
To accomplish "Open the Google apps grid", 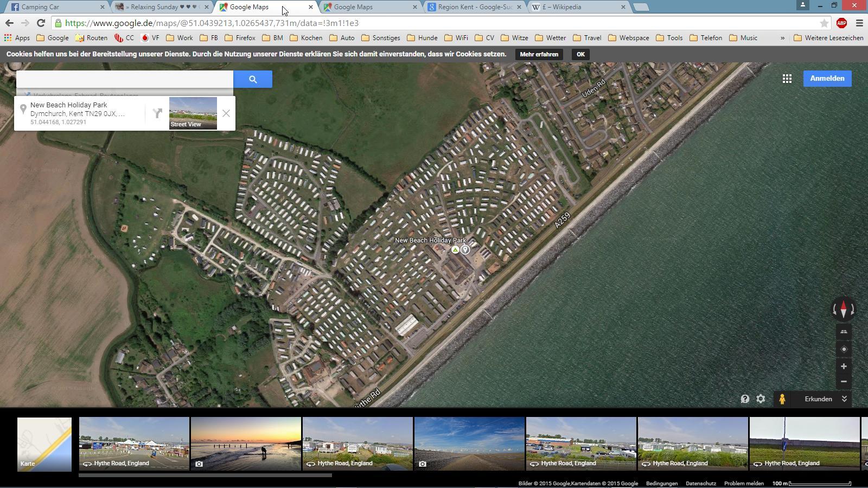I will [x=787, y=79].
